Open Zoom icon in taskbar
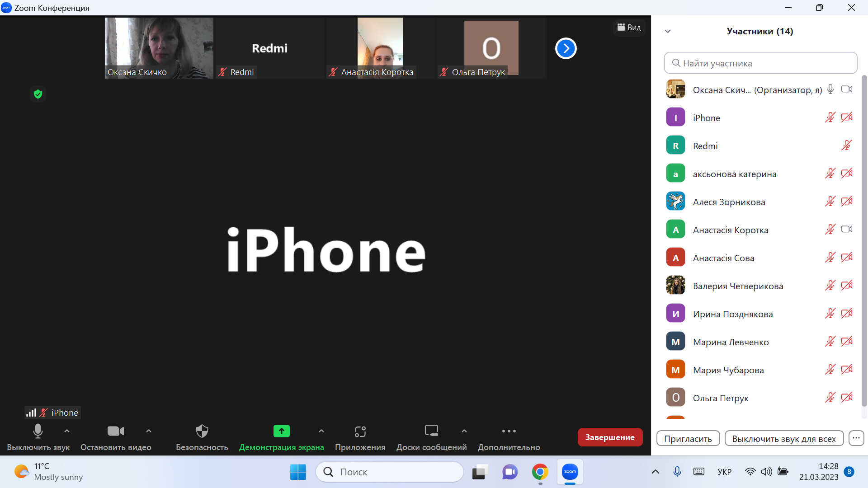 pyautogui.click(x=570, y=472)
